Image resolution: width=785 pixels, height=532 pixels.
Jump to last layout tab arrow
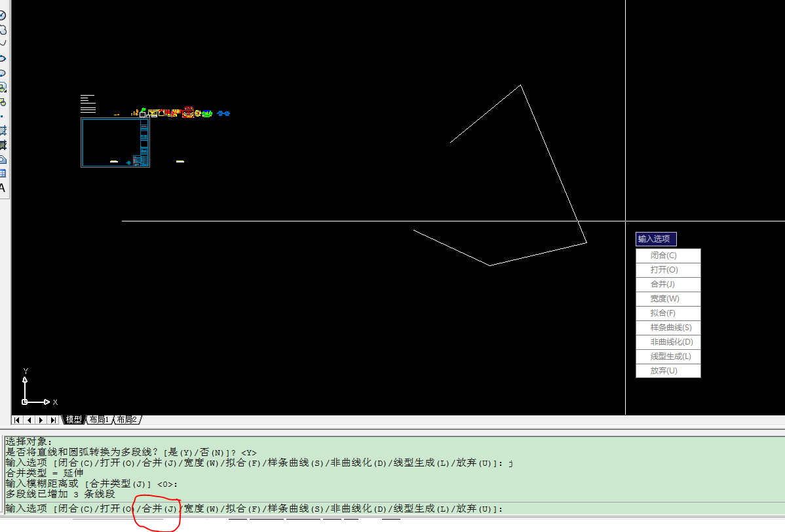click(x=53, y=420)
